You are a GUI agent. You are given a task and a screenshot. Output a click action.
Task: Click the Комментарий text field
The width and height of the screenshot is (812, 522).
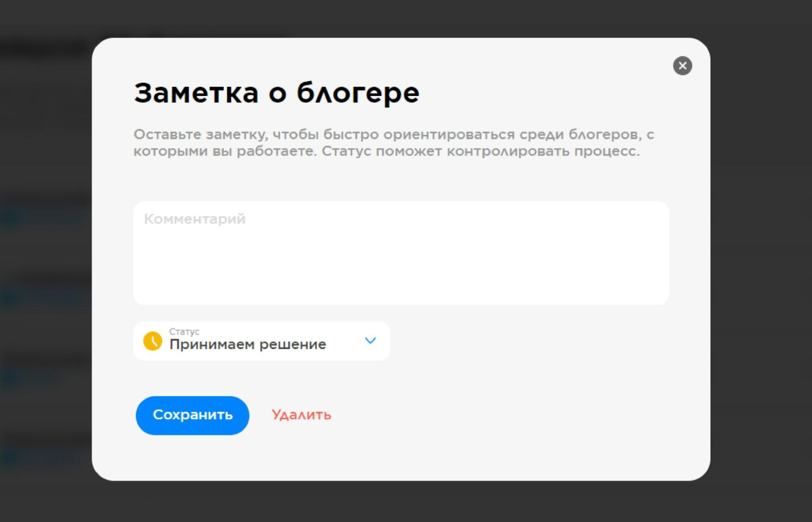click(401, 253)
